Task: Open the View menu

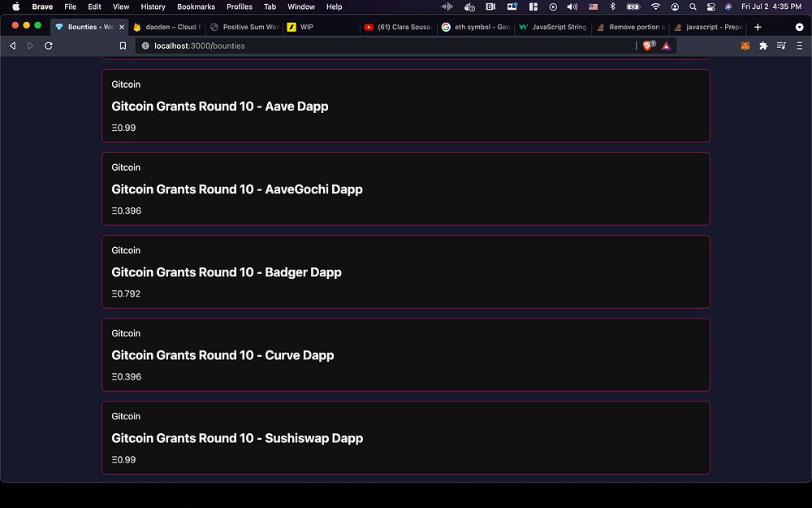Action: pyautogui.click(x=121, y=7)
